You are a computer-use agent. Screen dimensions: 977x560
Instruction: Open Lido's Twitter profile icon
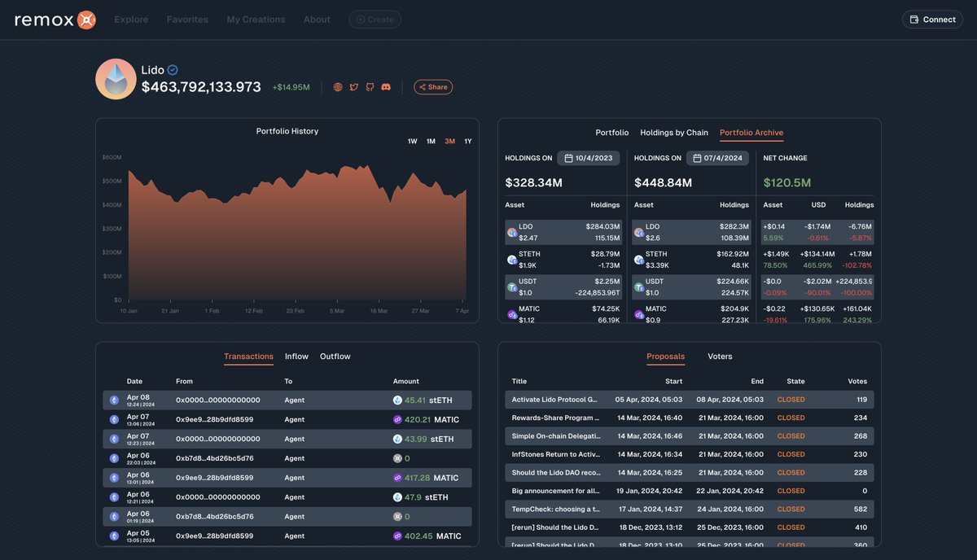pos(354,87)
